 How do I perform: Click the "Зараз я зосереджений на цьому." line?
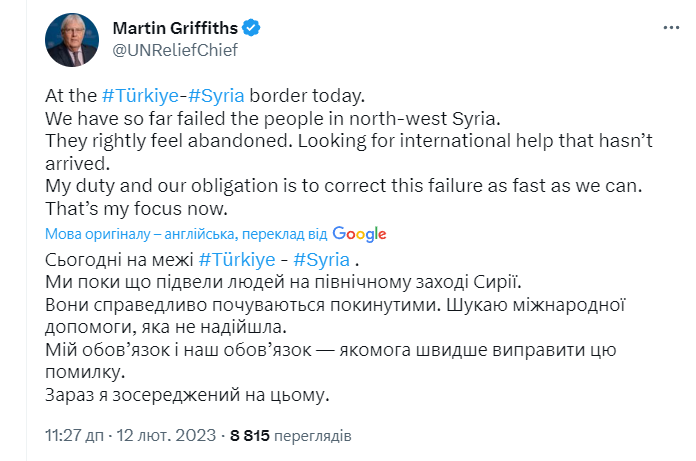click(x=186, y=395)
